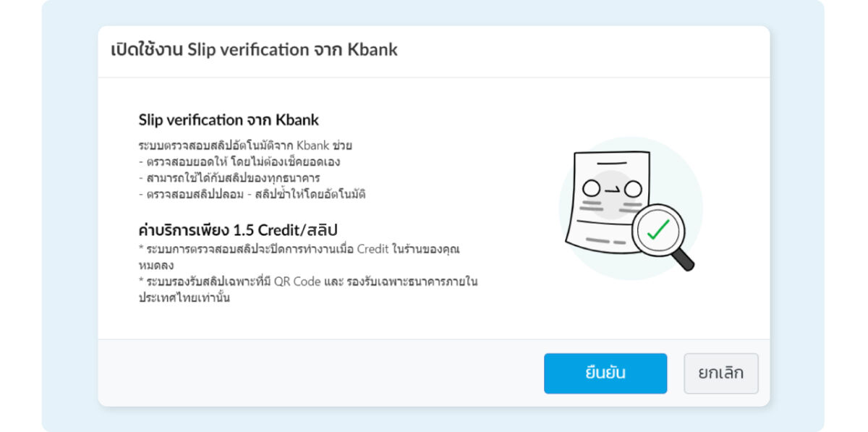The height and width of the screenshot is (432, 868).
Task: Click the green check mark icon
Action: pos(658,230)
